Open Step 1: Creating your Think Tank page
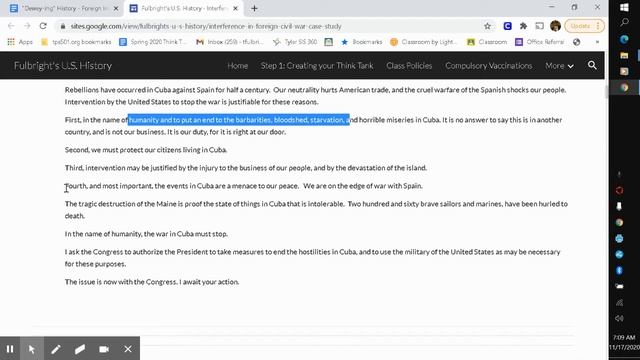Viewport: 640px width, 360px height. coord(317,66)
